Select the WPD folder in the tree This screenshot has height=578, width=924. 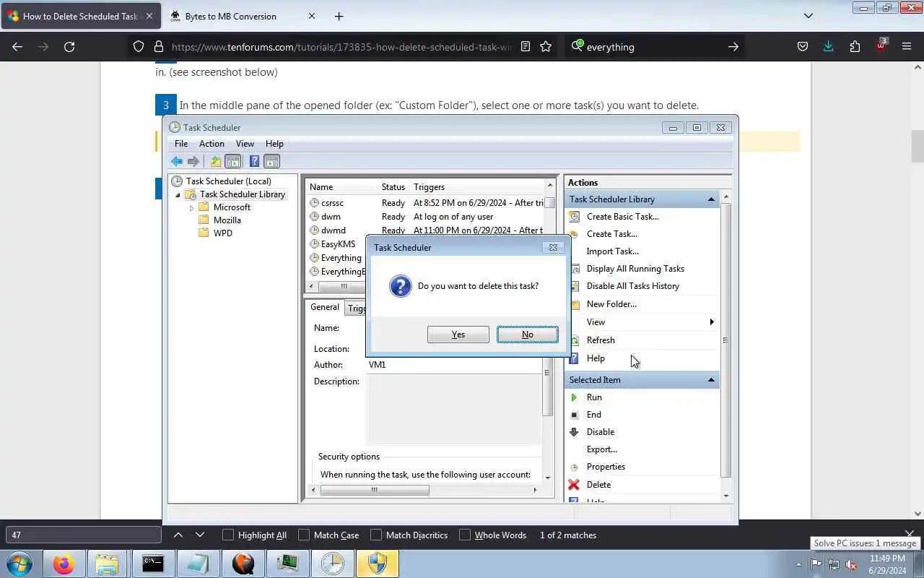(223, 233)
